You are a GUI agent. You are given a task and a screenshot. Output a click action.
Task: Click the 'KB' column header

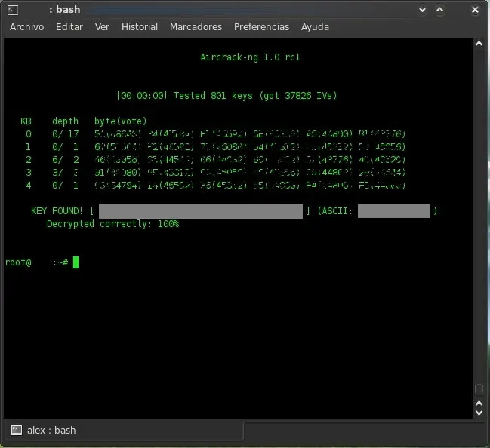pyautogui.click(x=26, y=121)
